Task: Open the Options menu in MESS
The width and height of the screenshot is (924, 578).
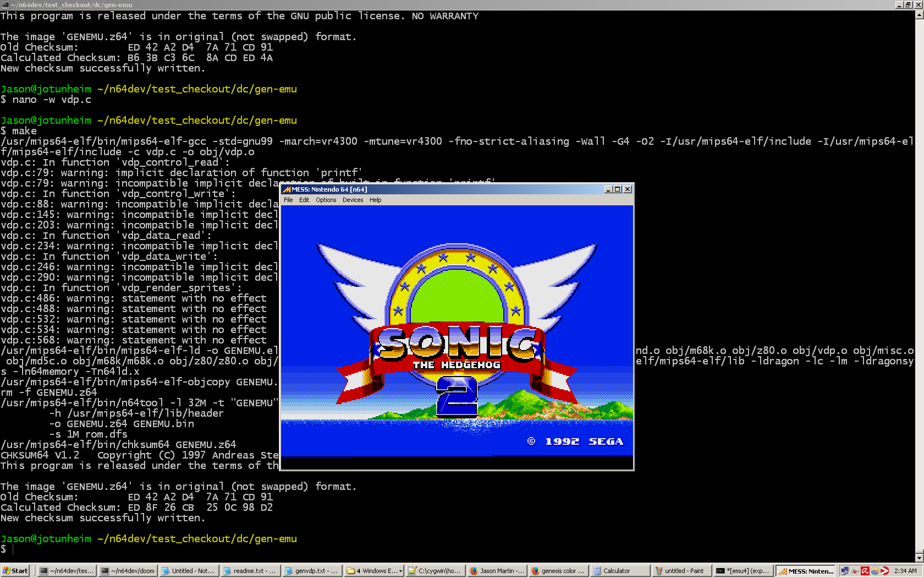Action: [x=326, y=200]
